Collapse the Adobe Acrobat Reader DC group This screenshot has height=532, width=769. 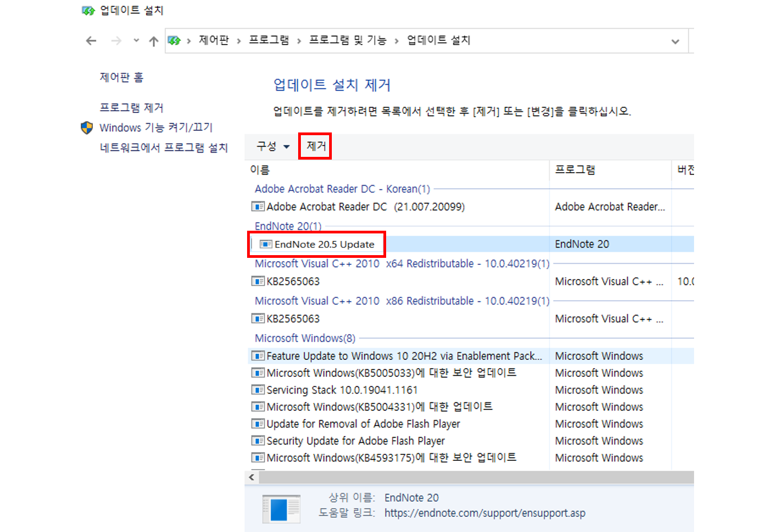[x=342, y=189]
